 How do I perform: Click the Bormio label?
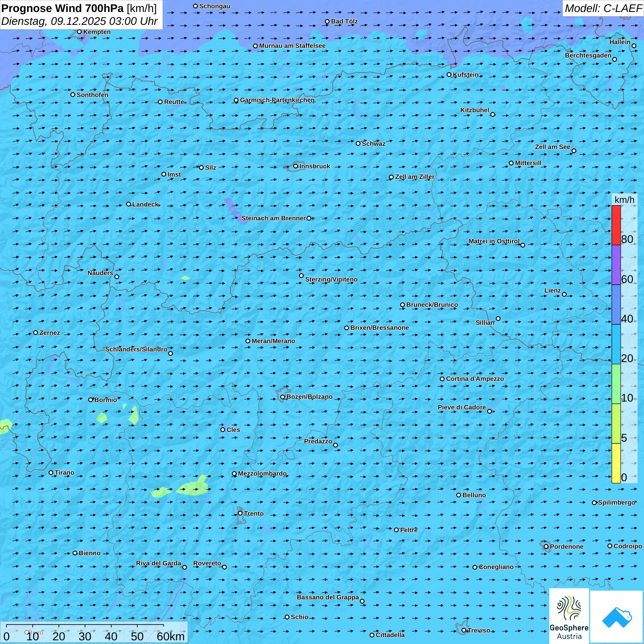(105, 400)
